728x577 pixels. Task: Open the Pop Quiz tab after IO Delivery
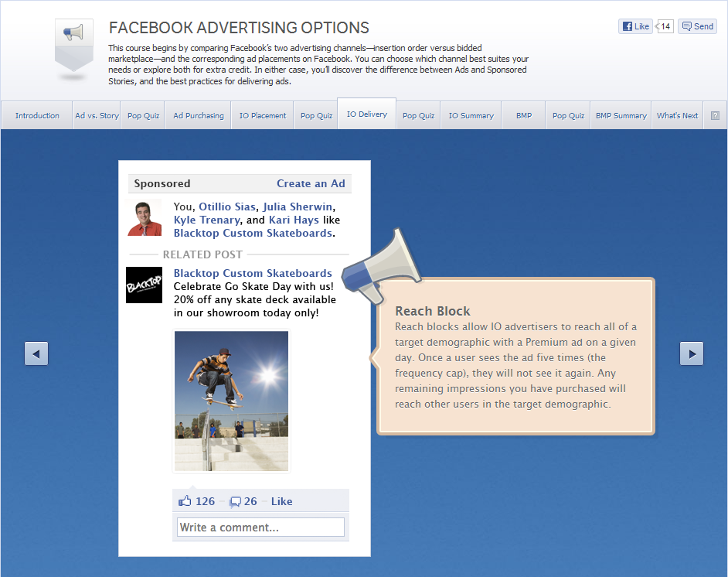coord(418,116)
